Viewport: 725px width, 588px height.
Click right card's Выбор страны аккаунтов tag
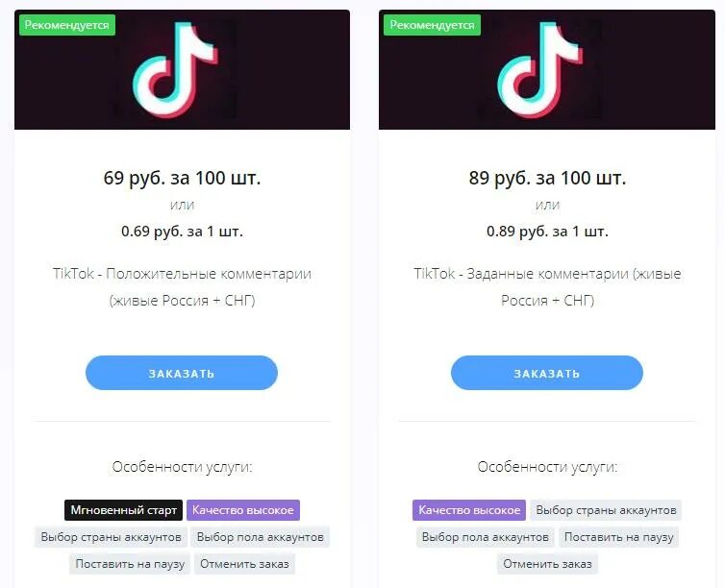pyautogui.click(x=606, y=510)
